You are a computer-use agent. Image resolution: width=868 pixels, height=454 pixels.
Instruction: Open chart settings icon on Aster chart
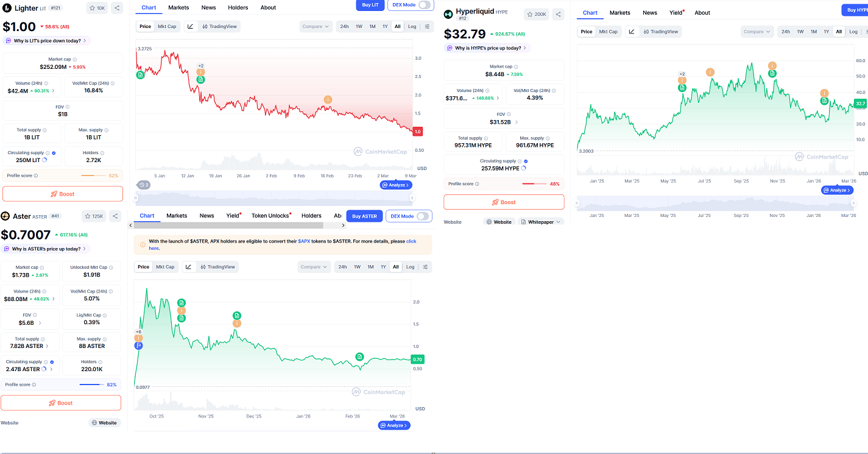tap(425, 267)
